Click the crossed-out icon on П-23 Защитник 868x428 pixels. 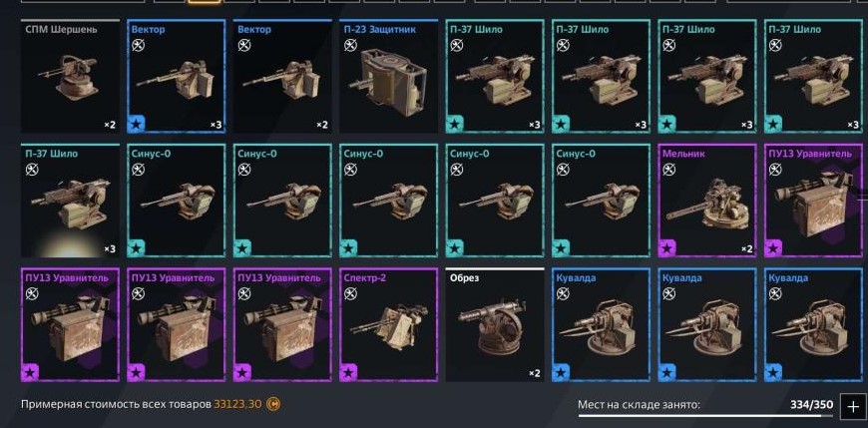350,46
